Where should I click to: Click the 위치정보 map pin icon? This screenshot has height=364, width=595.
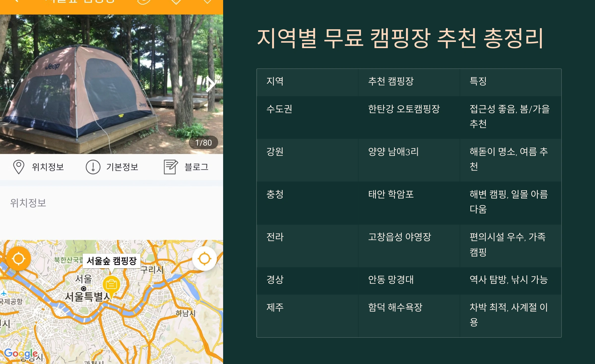click(19, 167)
